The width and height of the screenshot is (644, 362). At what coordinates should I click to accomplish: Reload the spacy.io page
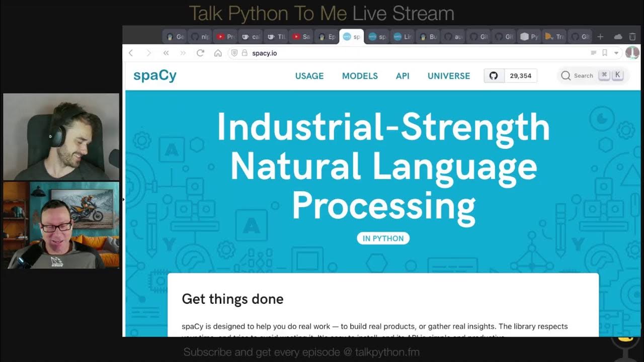[x=201, y=53]
